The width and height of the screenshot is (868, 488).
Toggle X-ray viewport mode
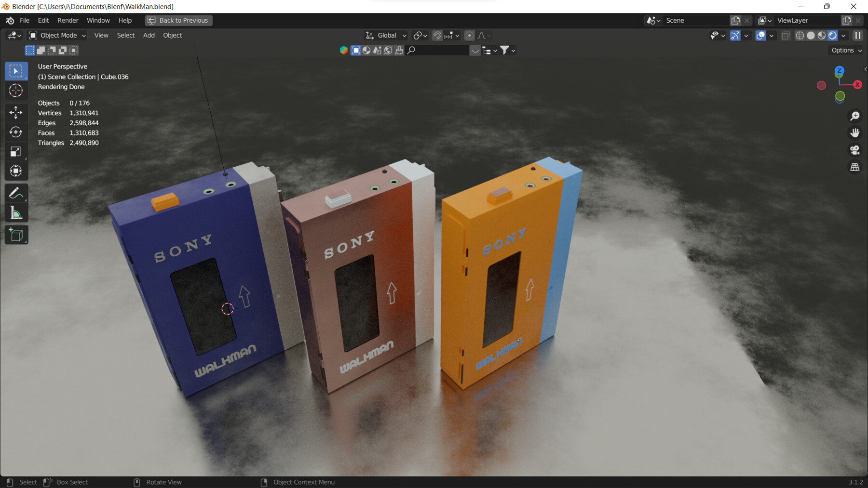pyautogui.click(x=786, y=35)
